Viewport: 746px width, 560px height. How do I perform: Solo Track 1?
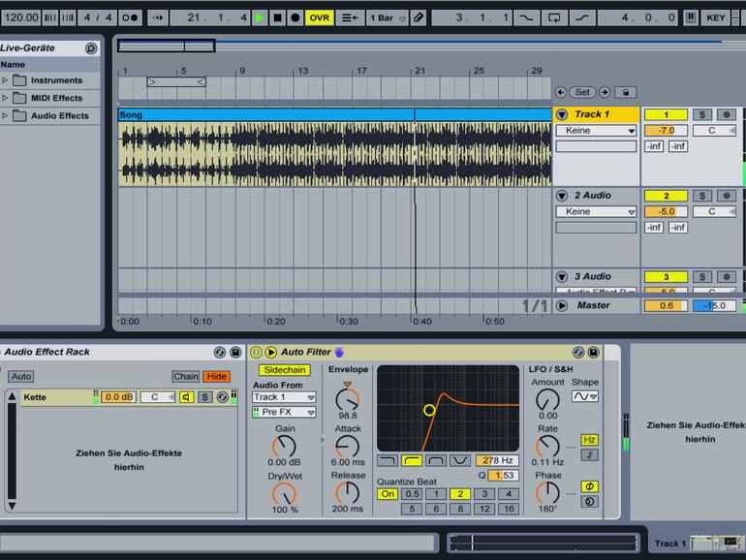(703, 114)
